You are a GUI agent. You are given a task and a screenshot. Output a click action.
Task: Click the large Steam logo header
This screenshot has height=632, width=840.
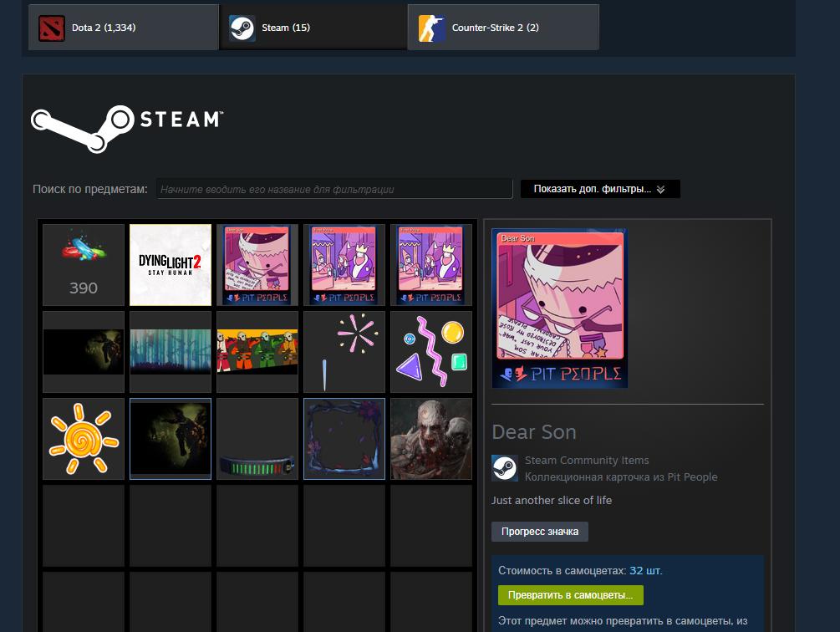point(126,127)
